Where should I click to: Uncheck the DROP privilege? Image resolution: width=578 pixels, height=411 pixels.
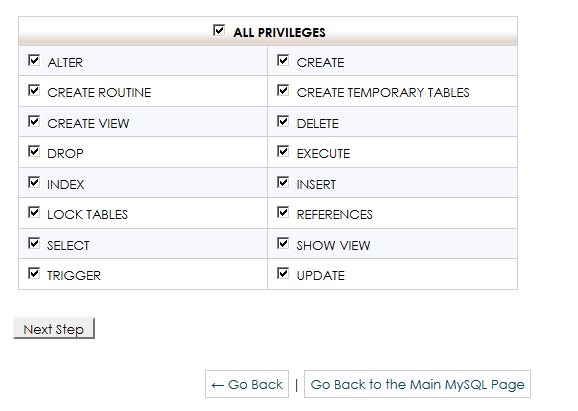click(34, 151)
